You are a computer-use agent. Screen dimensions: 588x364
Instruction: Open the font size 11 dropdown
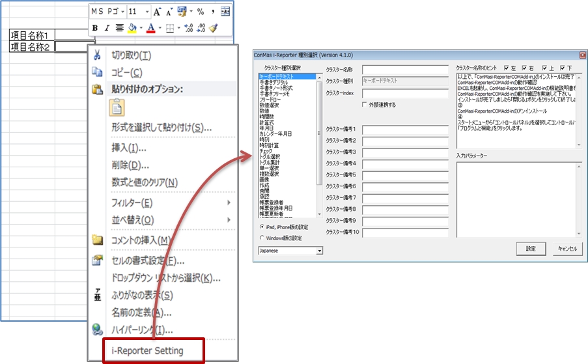coord(147,12)
